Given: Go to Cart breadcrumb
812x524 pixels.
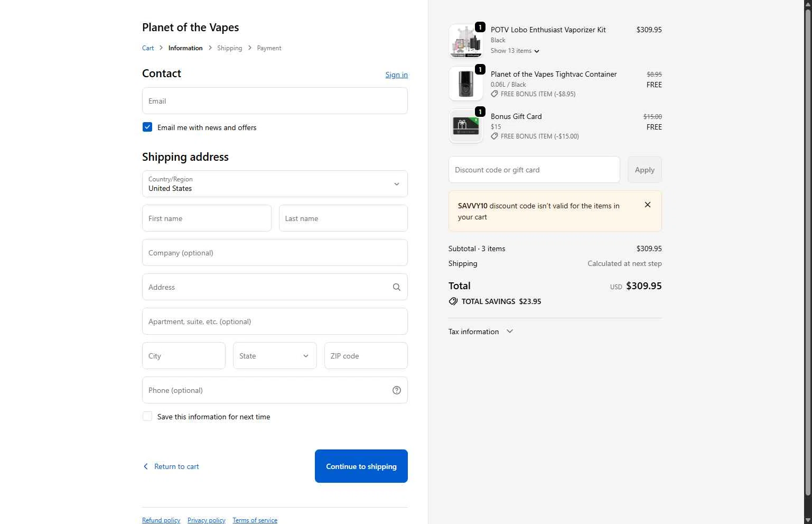Looking at the screenshot, I should tap(148, 48).
